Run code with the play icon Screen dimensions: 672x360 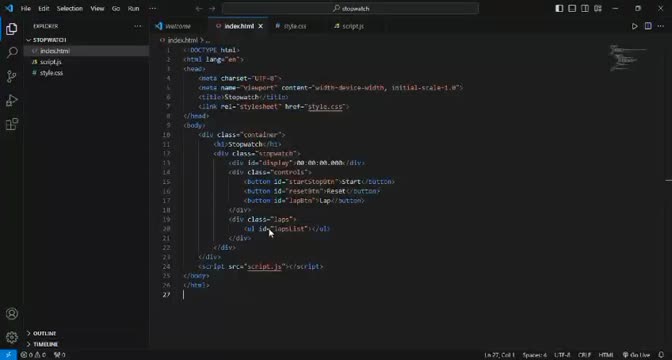tap(634, 26)
